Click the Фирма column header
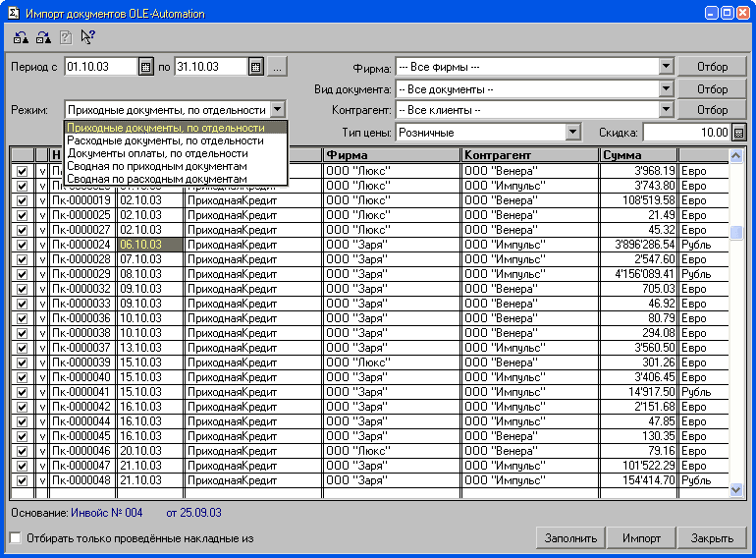This screenshot has width=756, height=558. pos(391,155)
